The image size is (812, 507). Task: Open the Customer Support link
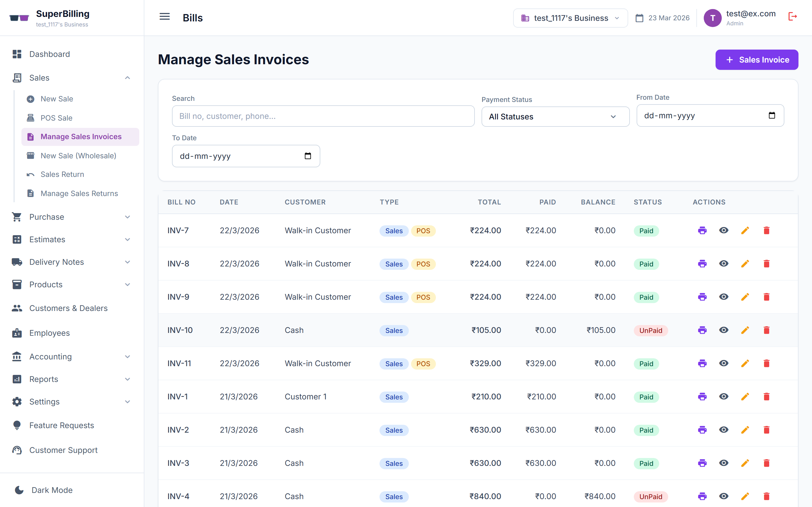63,450
